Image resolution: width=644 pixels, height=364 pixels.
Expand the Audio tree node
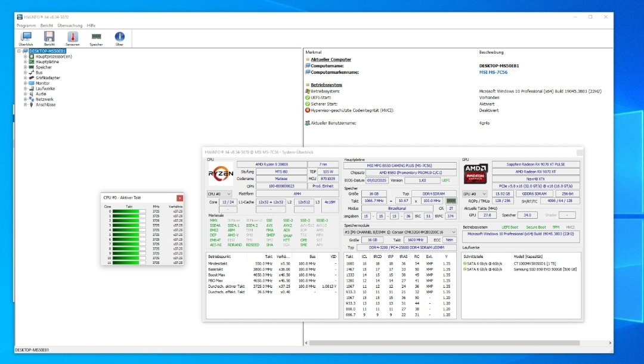coord(25,94)
